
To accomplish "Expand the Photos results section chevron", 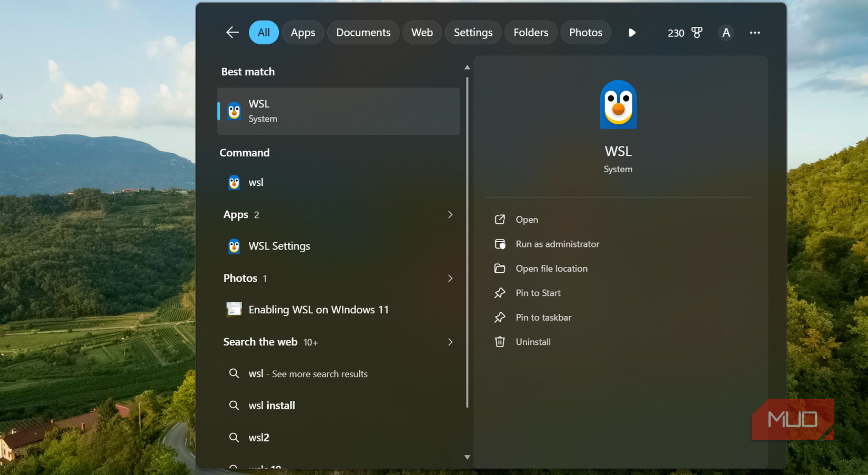I will click(450, 278).
